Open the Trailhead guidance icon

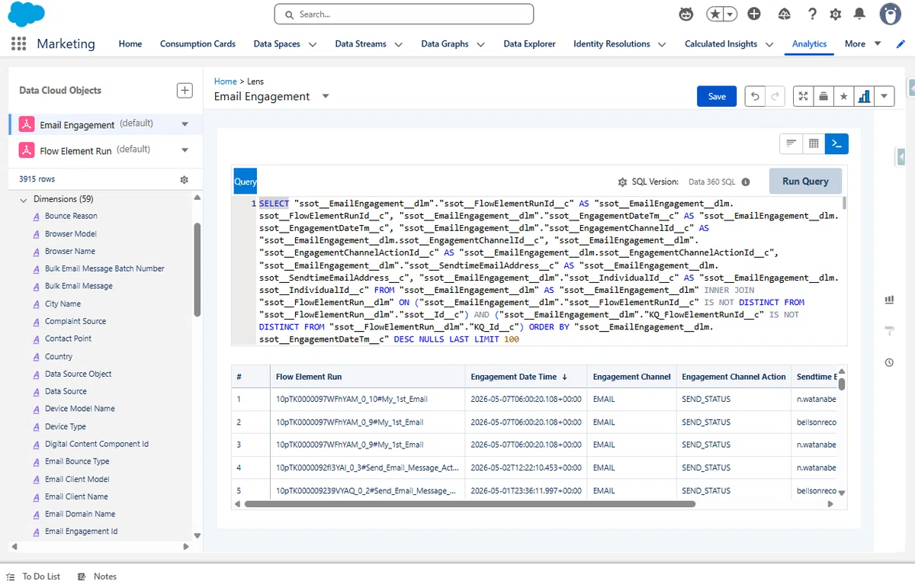[784, 14]
